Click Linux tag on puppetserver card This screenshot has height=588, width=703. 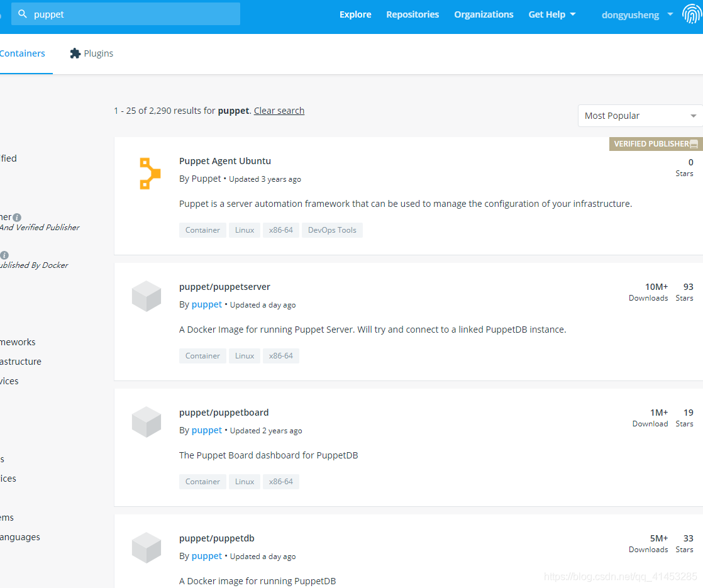[245, 356]
